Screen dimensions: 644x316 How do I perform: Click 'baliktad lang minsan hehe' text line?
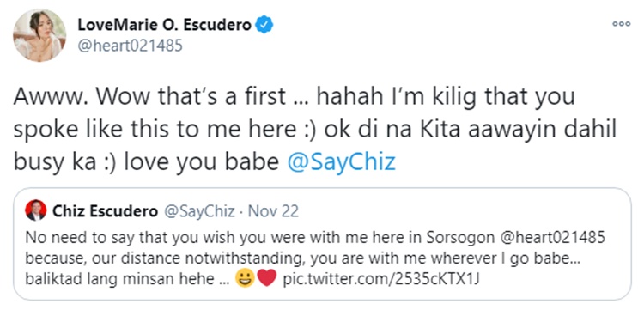point(119,279)
